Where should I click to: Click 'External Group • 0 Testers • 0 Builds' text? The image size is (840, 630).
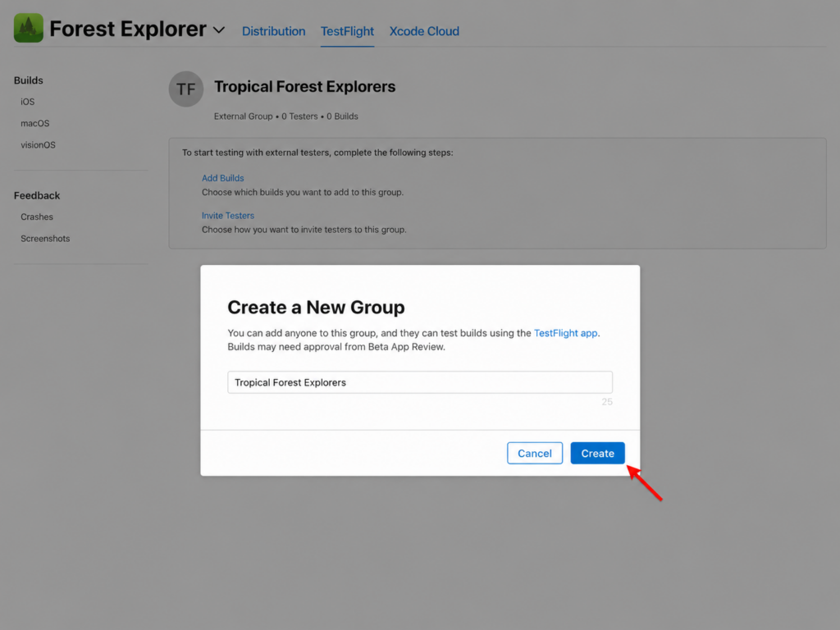286,116
